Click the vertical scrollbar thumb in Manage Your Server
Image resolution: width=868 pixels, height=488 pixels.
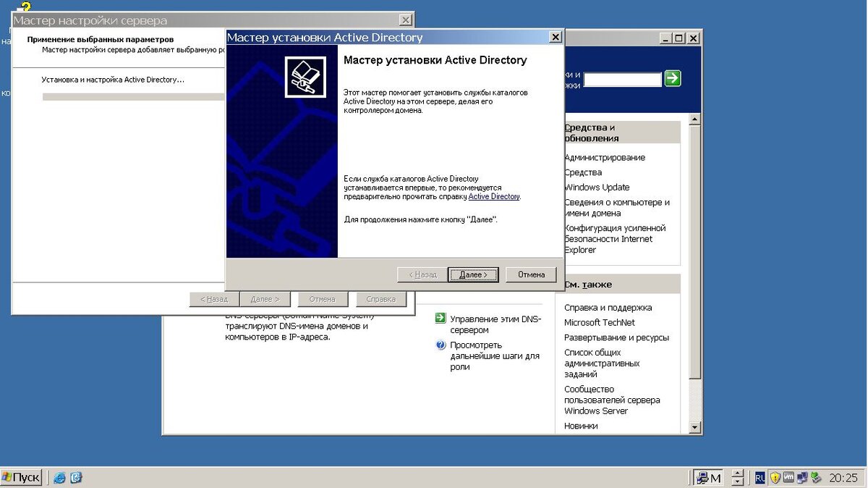point(695,251)
